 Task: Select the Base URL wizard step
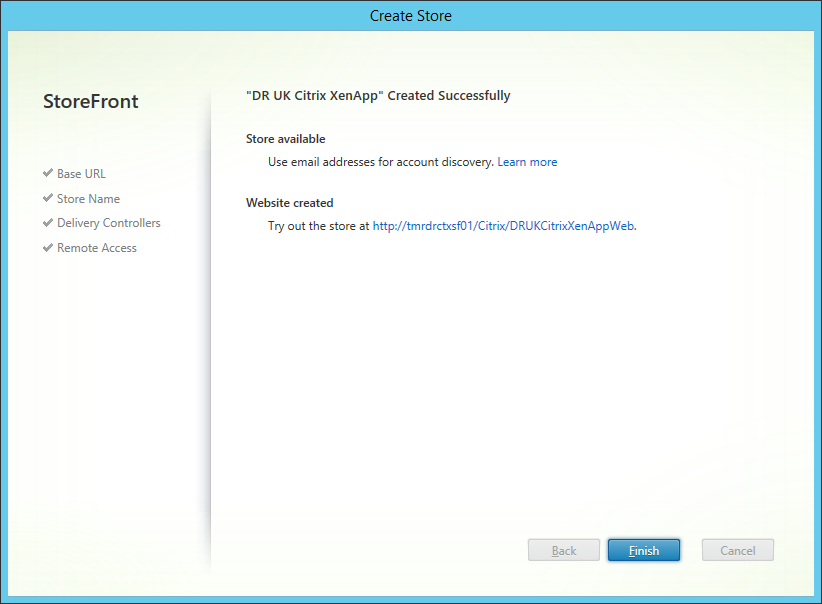(81, 174)
